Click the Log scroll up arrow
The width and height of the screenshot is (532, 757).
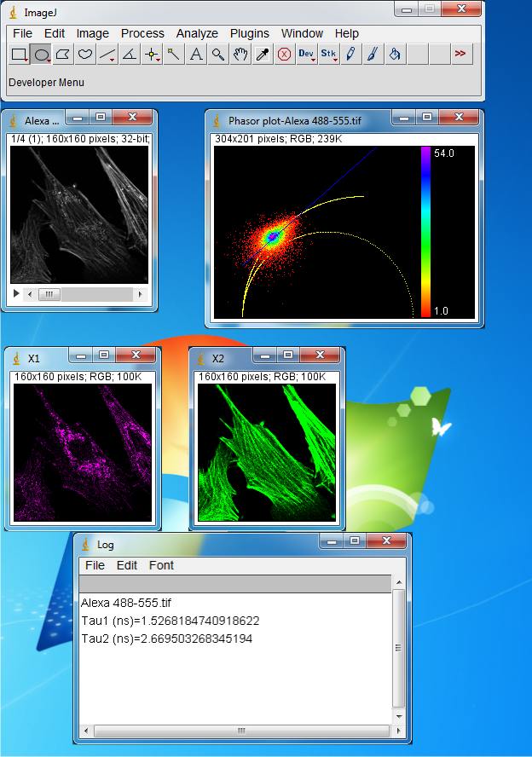(x=399, y=582)
